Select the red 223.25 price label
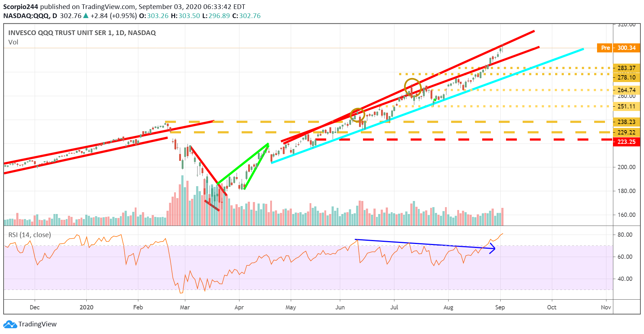 pyautogui.click(x=626, y=142)
